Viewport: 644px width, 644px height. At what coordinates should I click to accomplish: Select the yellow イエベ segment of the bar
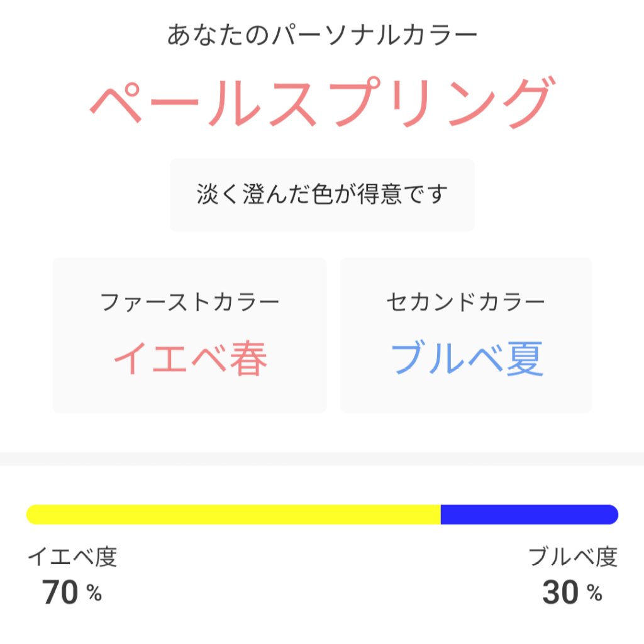tap(233, 513)
